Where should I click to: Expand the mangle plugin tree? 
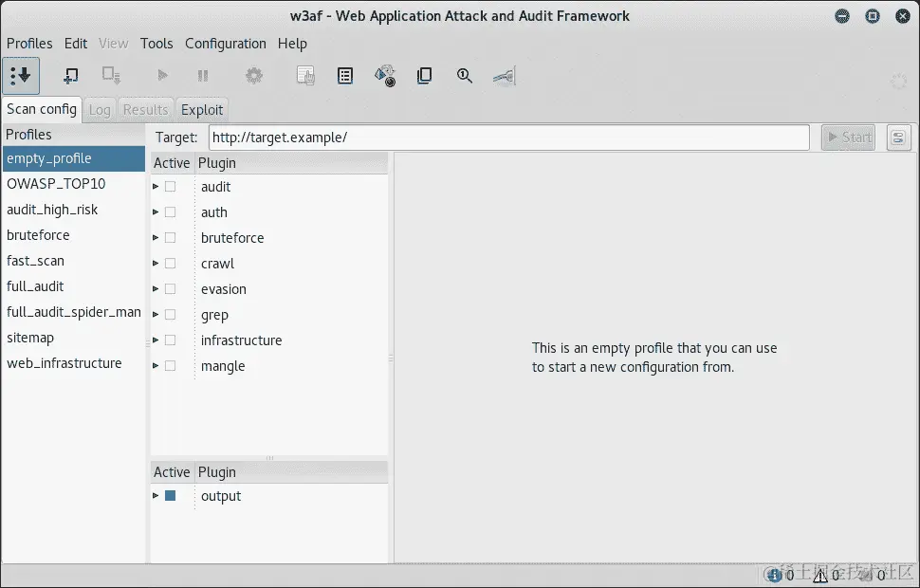pos(156,365)
